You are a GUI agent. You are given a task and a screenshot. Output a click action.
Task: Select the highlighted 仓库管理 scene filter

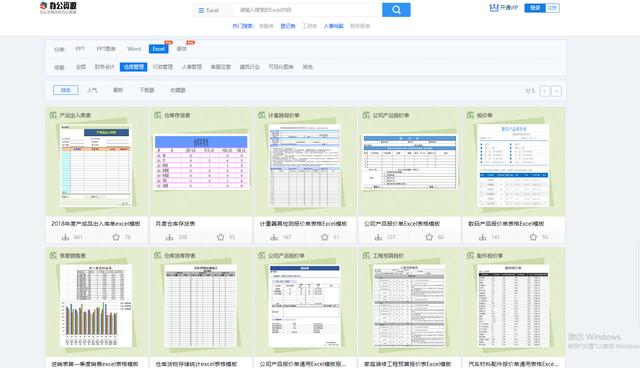(133, 67)
